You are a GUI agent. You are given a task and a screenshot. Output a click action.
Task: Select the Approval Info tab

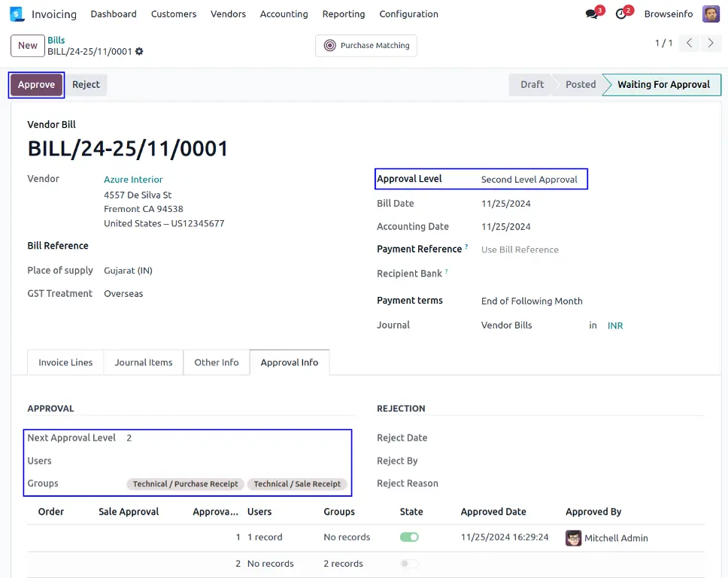pyautogui.click(x=290, y=362)
